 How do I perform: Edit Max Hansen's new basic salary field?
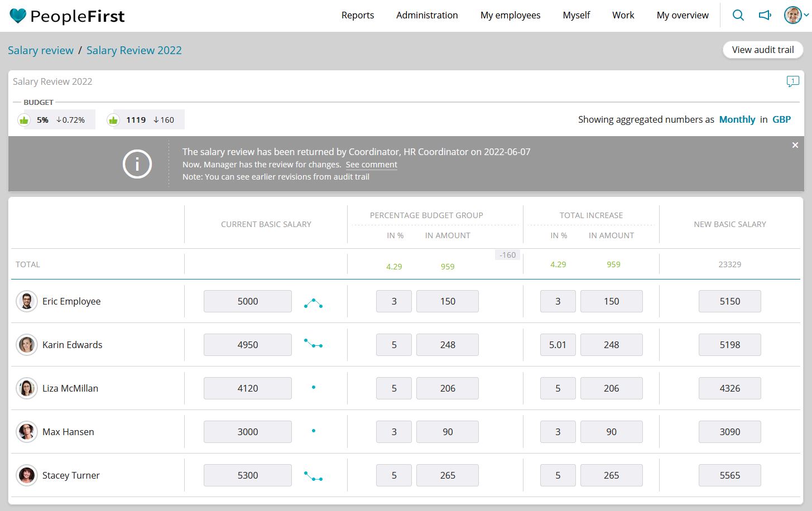[729, 432]
